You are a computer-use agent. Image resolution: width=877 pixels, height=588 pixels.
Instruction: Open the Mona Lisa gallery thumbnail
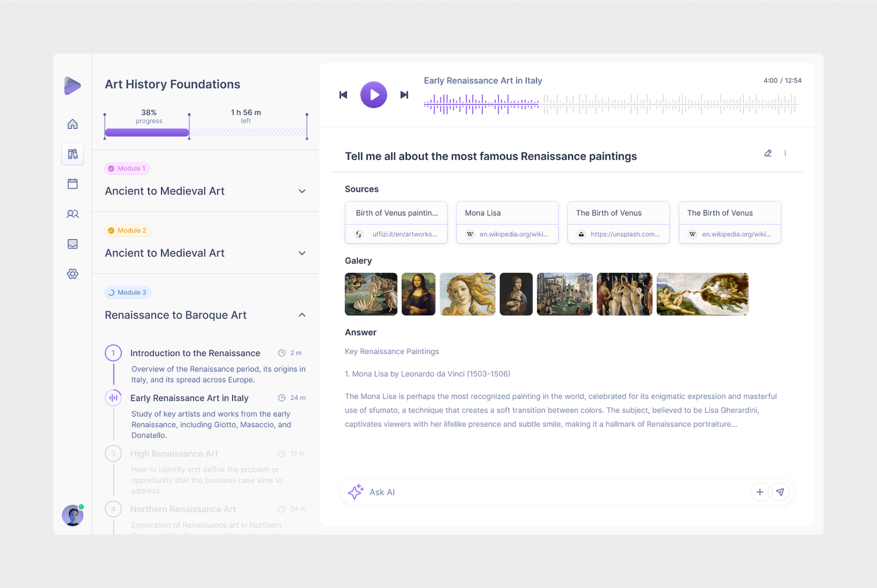click(x=418, y=294)
